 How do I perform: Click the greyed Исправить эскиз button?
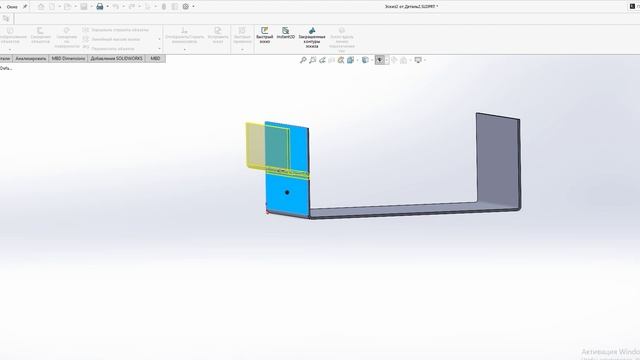pos(218,36)
